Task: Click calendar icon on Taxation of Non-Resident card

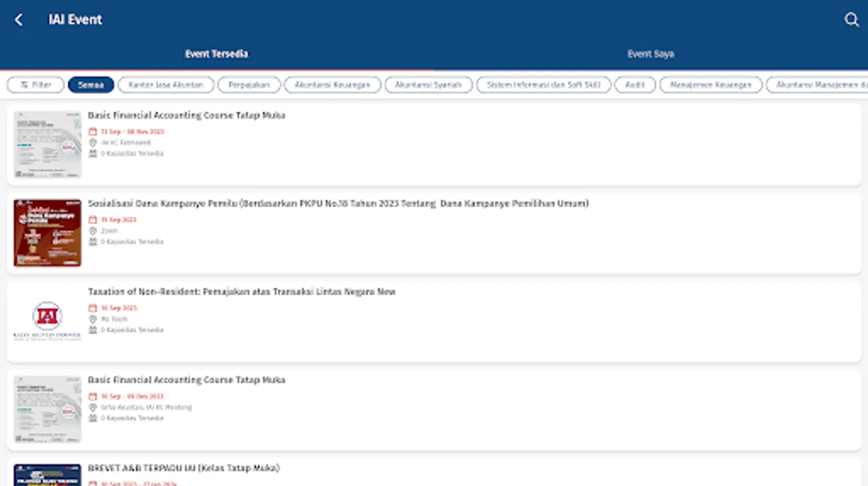Action: coord(92,308)
